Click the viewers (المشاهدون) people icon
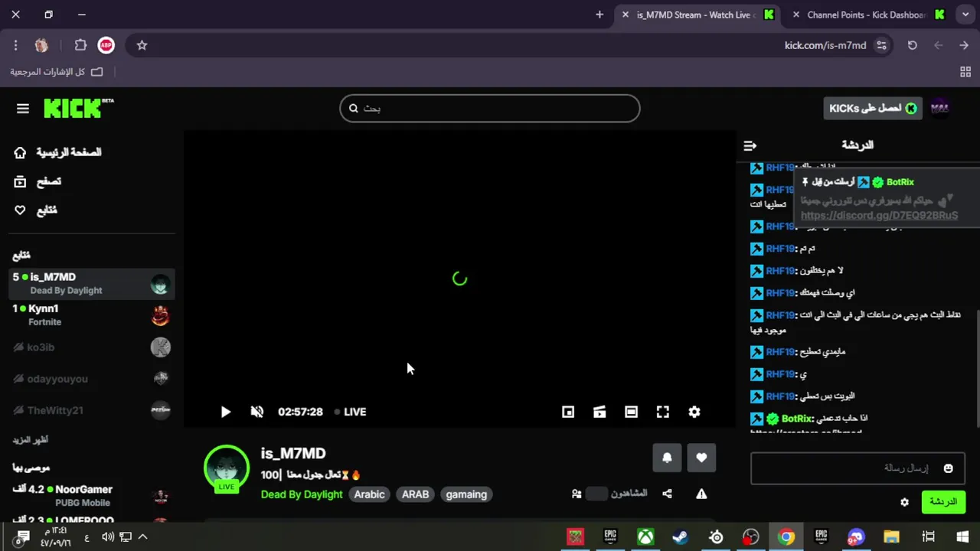The height and width of the screenshot is (551, 980). point(577,494)
